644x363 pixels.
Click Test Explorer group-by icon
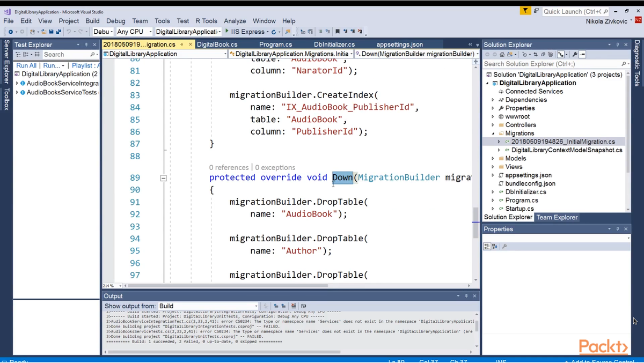(26, 54)
